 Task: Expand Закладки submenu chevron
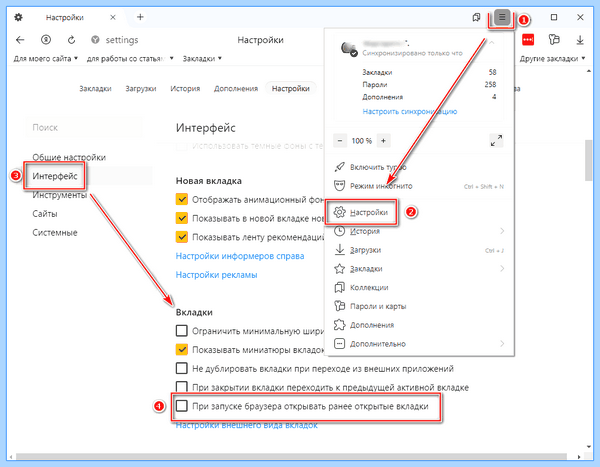click(502, 269)
